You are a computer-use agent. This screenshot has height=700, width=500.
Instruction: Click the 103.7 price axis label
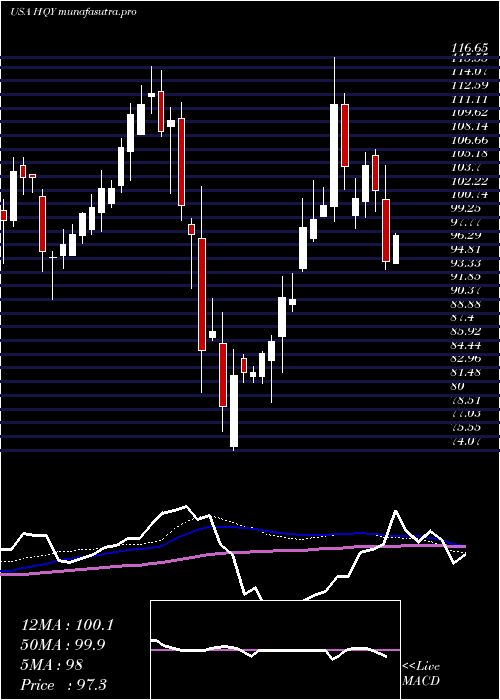(x=466, y=167)
